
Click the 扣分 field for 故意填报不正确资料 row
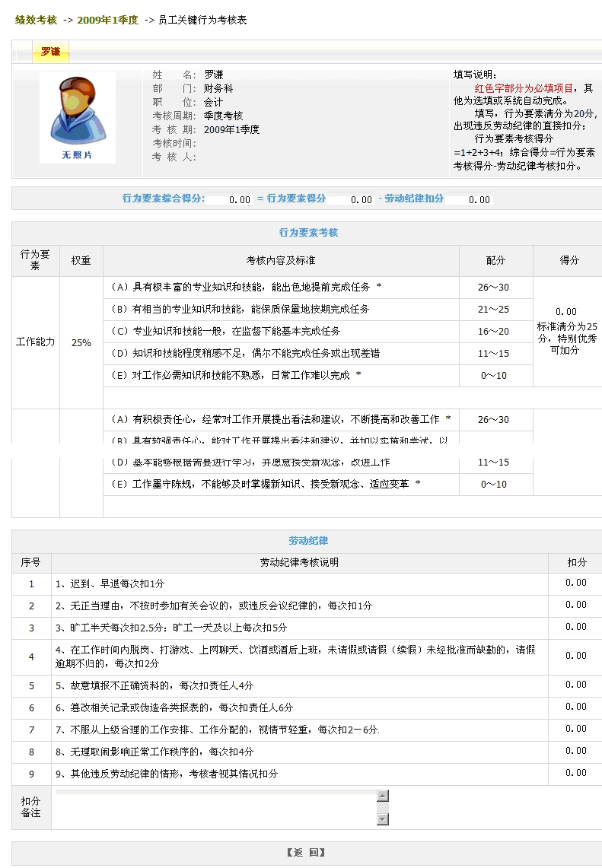(x=575, y=685)
